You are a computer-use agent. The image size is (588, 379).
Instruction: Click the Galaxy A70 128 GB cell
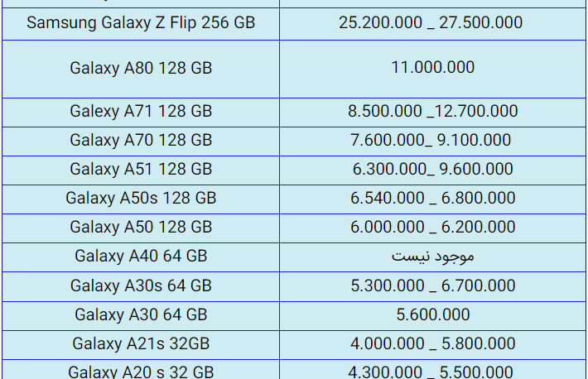[141, 140]
